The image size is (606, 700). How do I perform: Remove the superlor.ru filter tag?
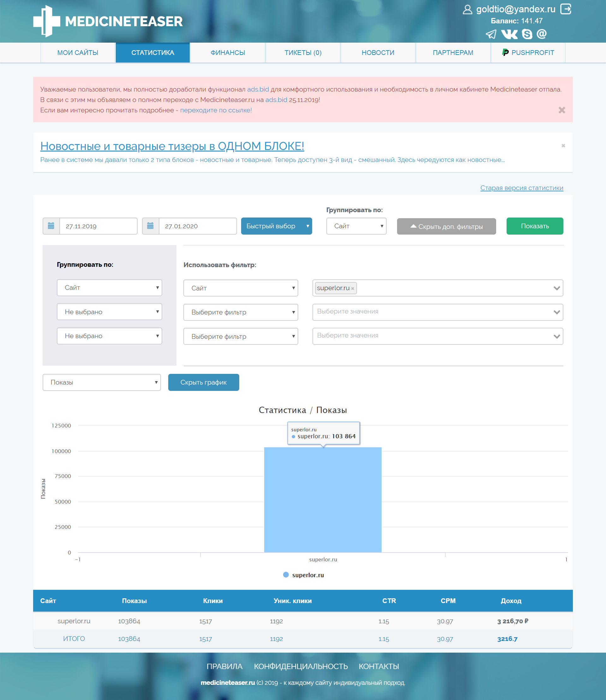pyautogui.click(x=353, y=289)
